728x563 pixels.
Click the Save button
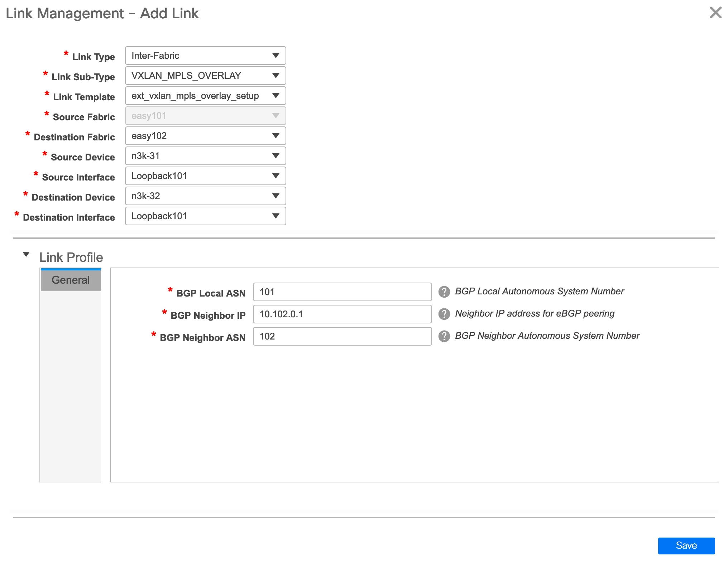click(x=686, y=545)
